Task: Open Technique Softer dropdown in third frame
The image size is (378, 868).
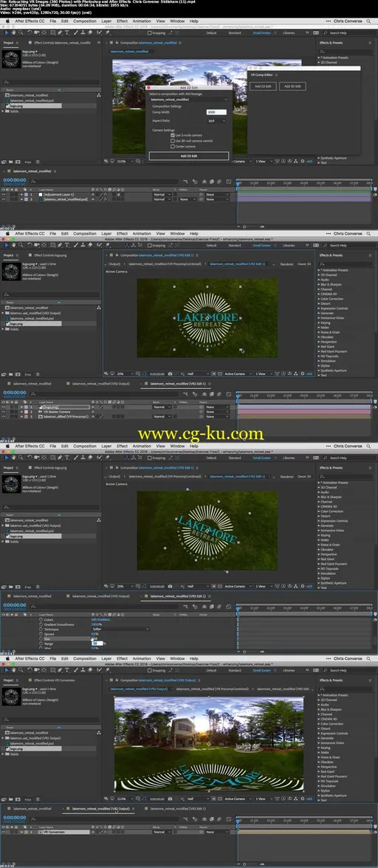Action: [120, 629]
